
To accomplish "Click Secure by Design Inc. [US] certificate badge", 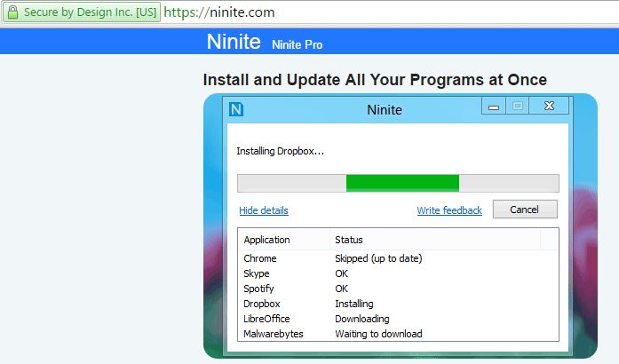I will pyautogui.click(x=82, y=12).
